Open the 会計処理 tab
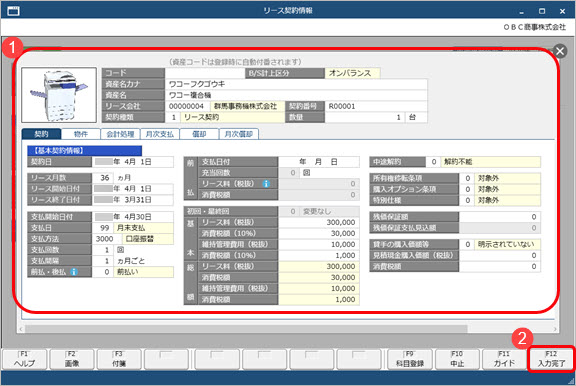This screenshot has height=386, width=576. coord(120,134)
